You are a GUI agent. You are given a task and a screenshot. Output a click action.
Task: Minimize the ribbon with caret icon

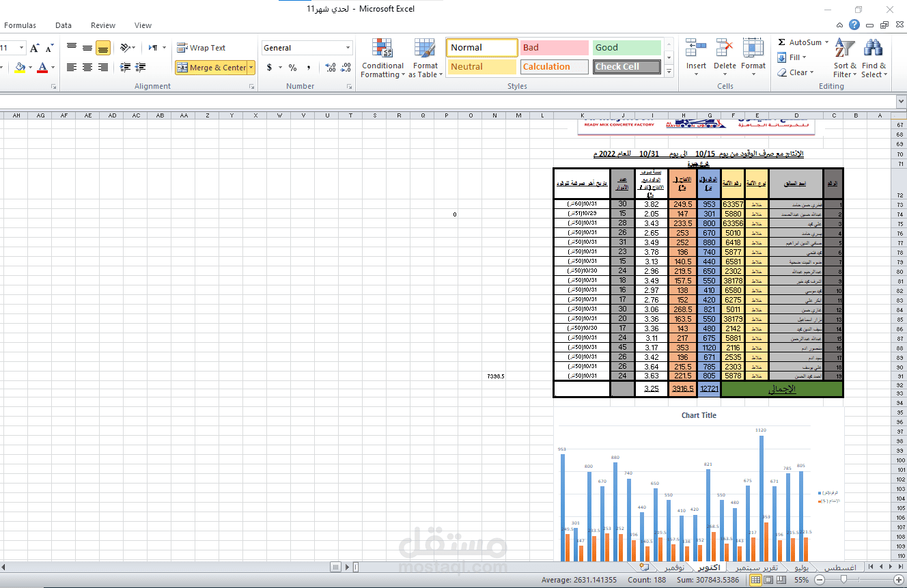pos(841,25)
